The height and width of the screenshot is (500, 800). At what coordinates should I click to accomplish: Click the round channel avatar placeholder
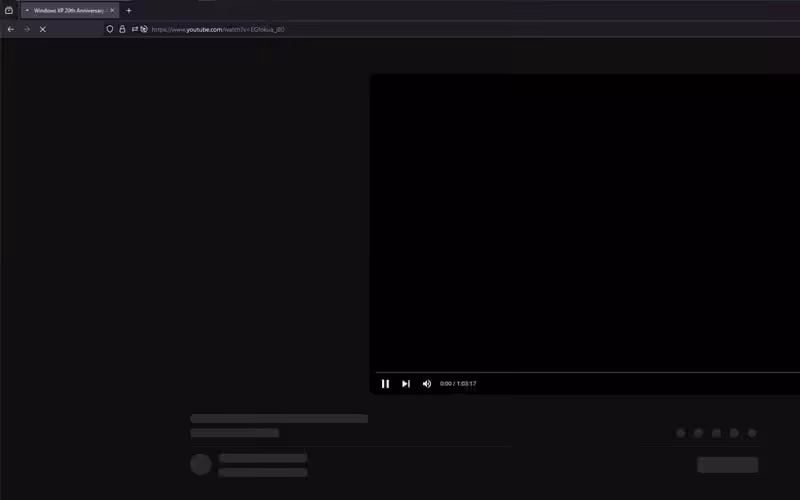point(201,464)
